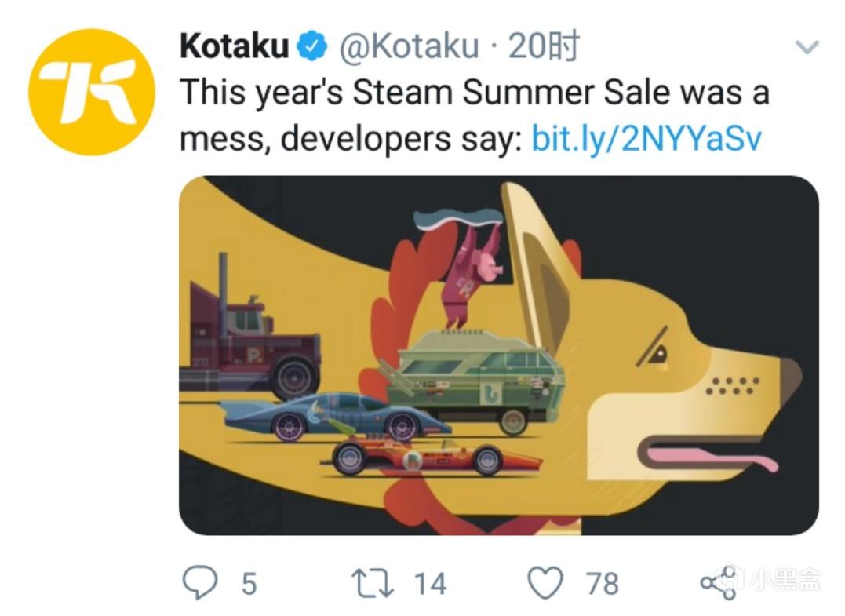Open the share icon menu

click(719, 583)
